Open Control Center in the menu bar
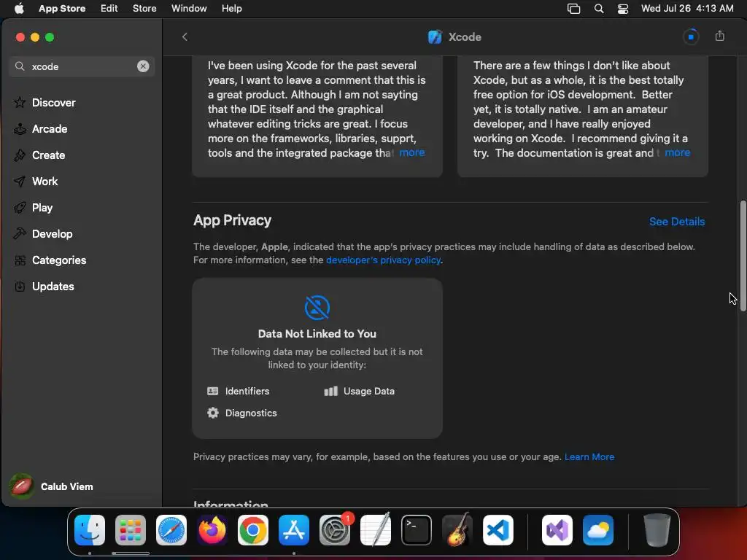Image resolution: width=747 pixels, height=560 pixels. [x=623, y=9]
